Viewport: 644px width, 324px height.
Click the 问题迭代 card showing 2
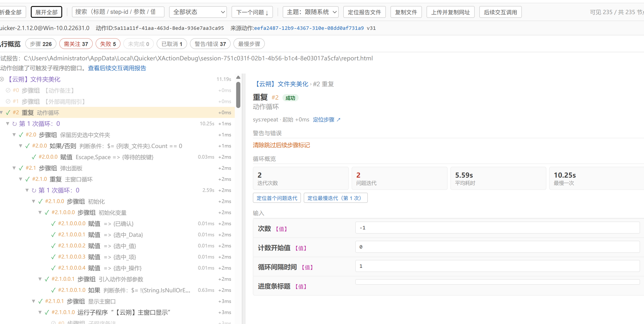[x=399, y=179]
